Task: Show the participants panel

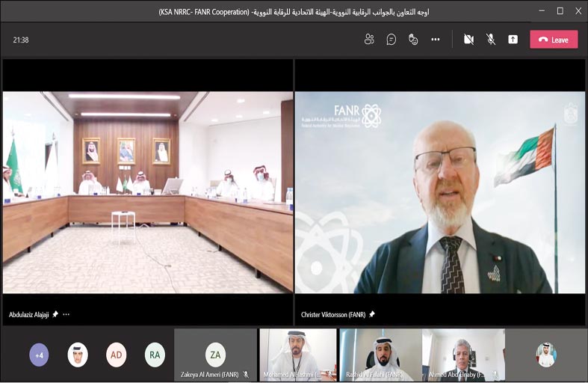Action: 369,40
